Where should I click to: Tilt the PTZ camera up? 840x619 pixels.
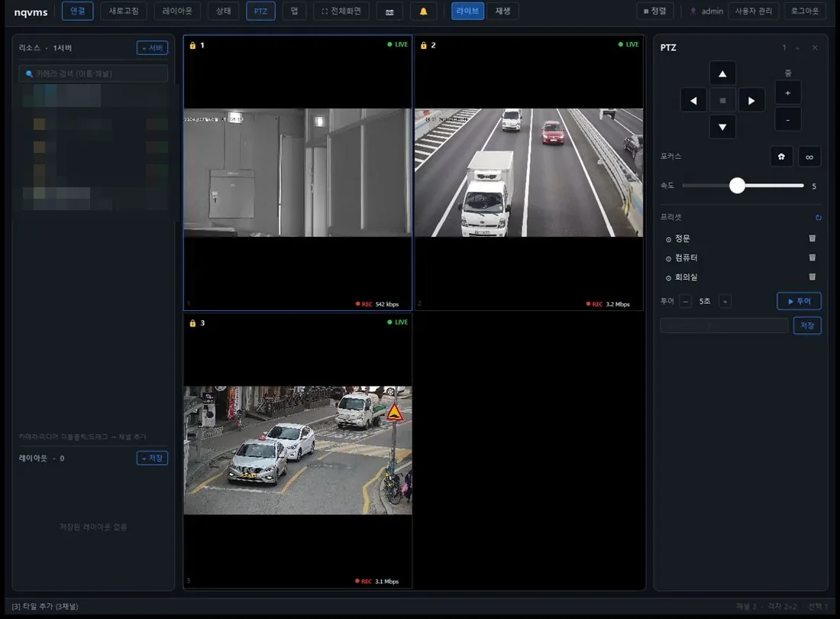(722, 74)
